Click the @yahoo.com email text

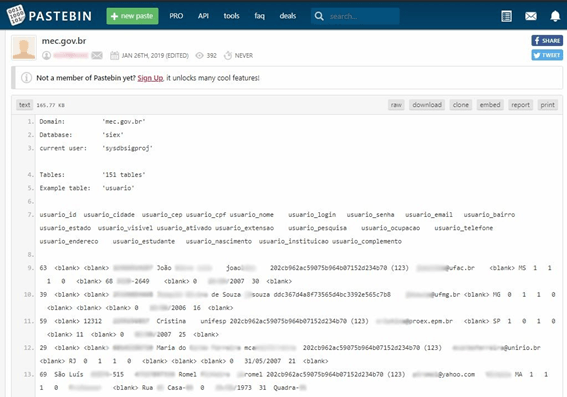coord(456,375)
